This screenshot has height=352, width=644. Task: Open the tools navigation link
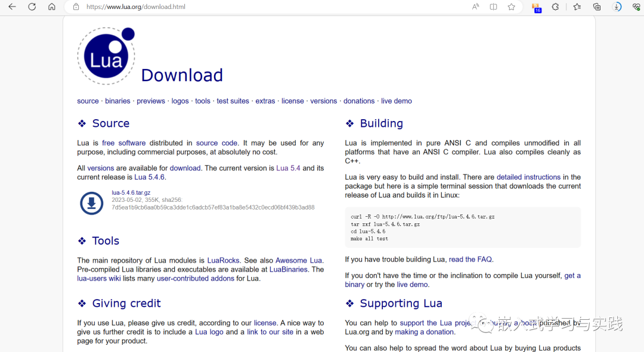tap(203, 101)
